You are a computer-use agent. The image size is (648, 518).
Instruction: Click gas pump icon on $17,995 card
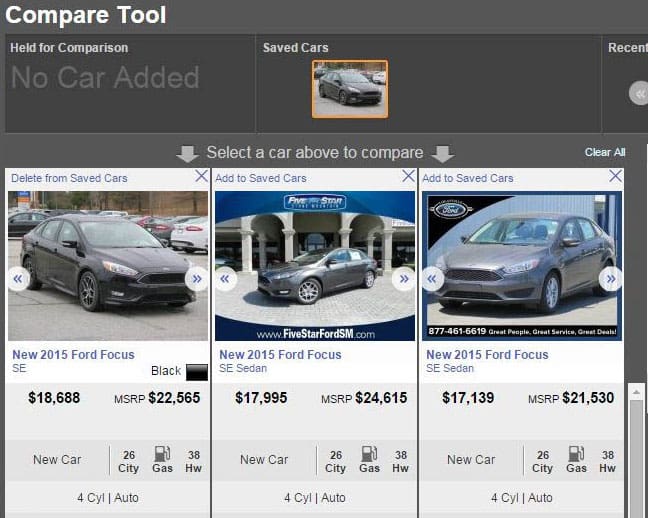click(369, 454)
